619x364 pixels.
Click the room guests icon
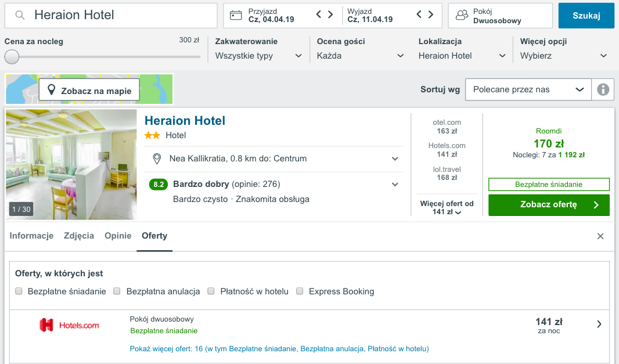pyautogui.click(x=462, y=16)
